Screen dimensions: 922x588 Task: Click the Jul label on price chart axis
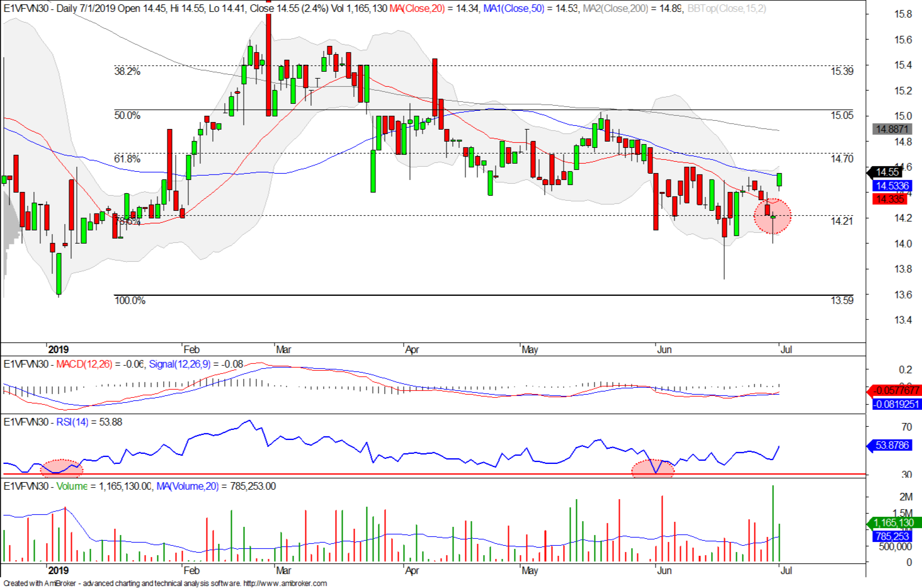pos(786,350)
